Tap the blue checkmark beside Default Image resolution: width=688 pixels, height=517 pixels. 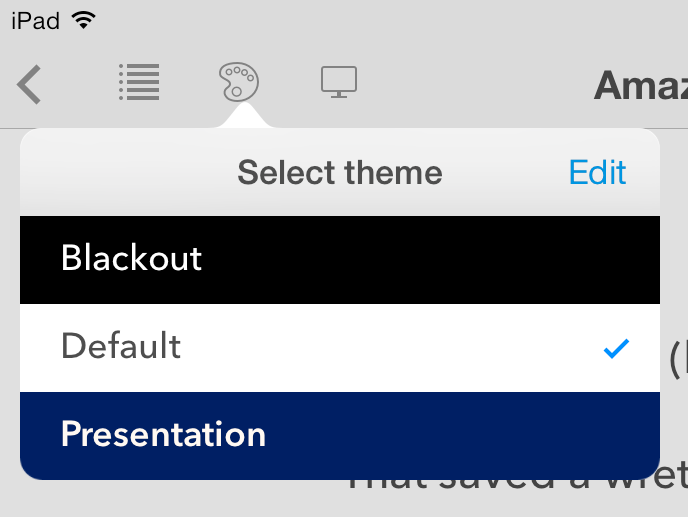coord(616,349)
